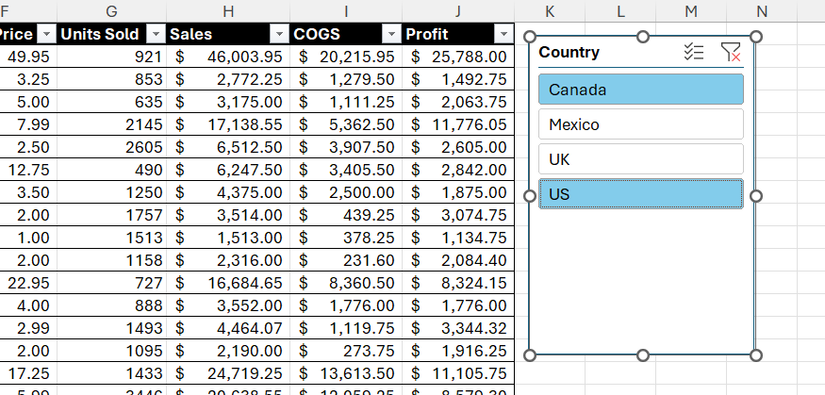Select Sales cell 4,375.00
Screen dimensions: 825x395
[x=228, y=193]
